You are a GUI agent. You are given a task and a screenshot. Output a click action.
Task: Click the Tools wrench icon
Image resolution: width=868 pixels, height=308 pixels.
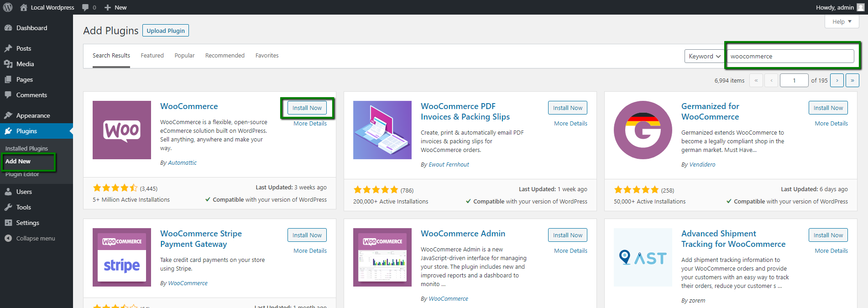(x=8, y=207)
